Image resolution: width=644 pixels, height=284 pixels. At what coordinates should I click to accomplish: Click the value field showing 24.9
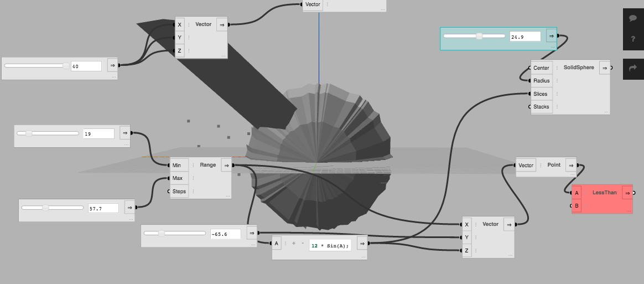pos(525,37)
